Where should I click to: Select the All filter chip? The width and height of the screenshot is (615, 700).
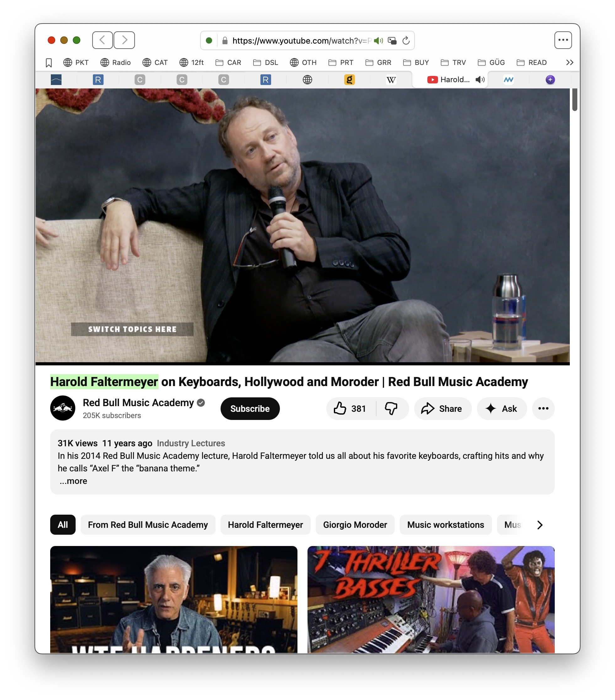63,525
